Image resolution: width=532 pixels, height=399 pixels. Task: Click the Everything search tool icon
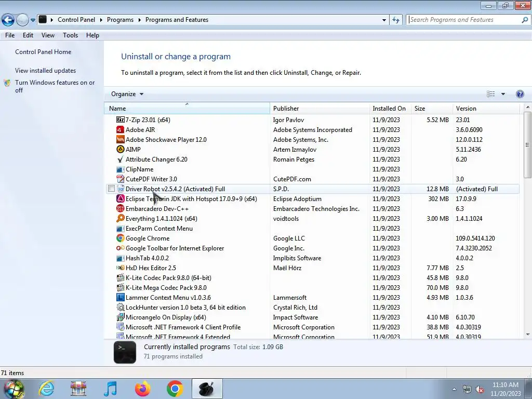[x=120, y=218]
